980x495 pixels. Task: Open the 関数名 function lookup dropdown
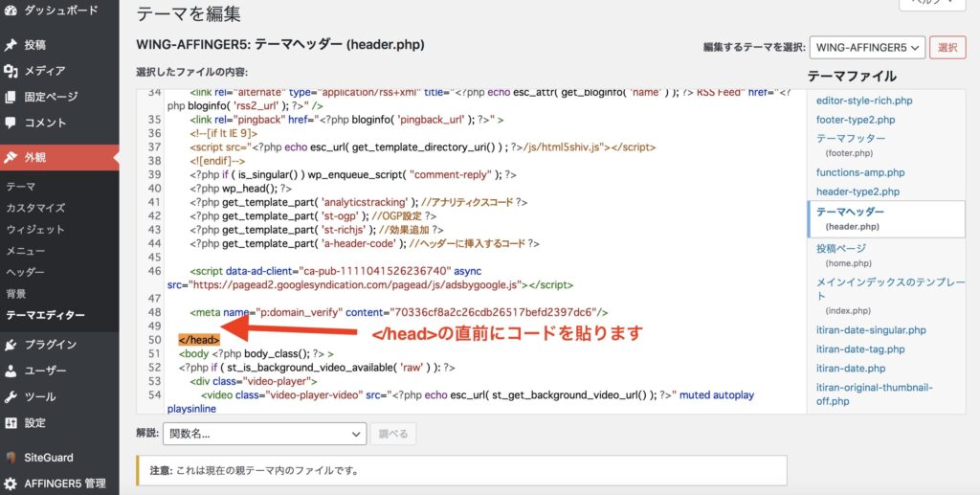pyautogui.click(x=264, y=434)
